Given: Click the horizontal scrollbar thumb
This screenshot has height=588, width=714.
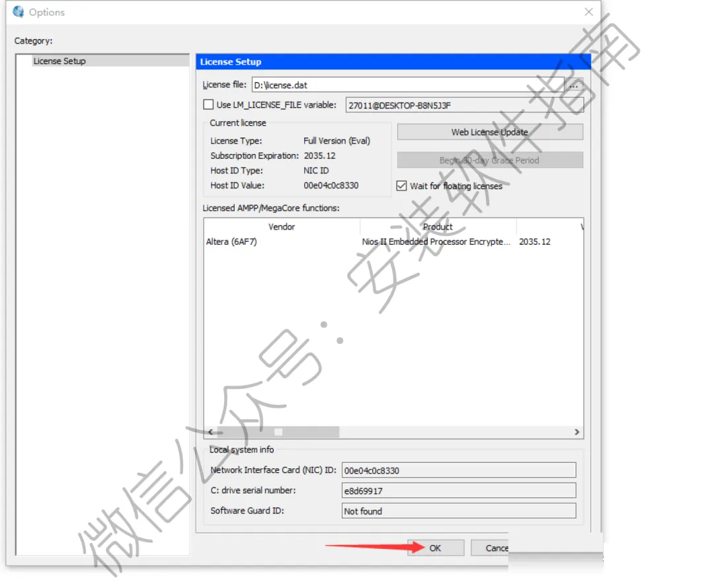Looking at the screenshot, I should tap(278, 432).
